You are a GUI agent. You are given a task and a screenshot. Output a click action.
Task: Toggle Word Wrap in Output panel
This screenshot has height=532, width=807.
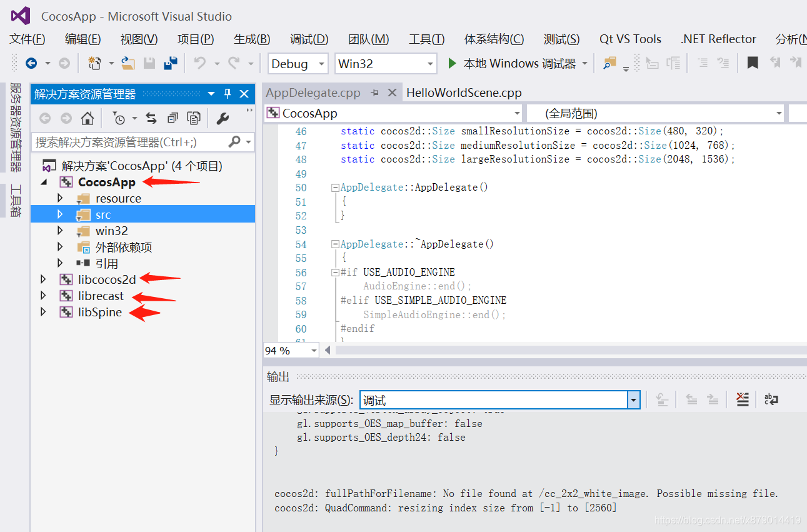coord(771,399)
